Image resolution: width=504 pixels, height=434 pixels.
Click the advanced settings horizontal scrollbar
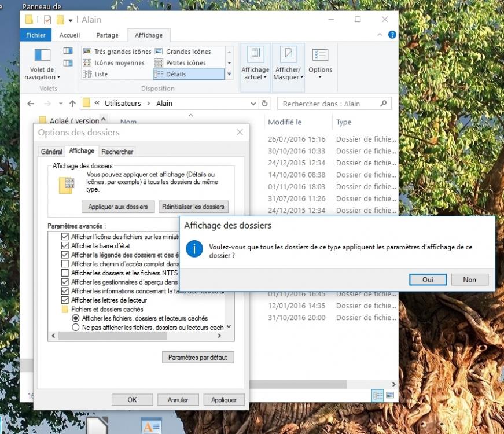139,336
